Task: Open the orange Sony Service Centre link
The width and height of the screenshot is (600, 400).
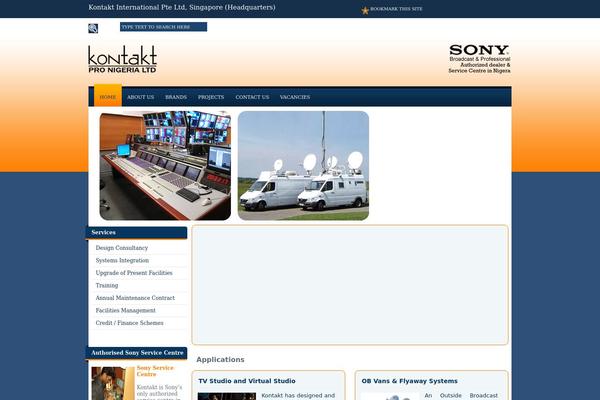Action: tap(155, 371)
